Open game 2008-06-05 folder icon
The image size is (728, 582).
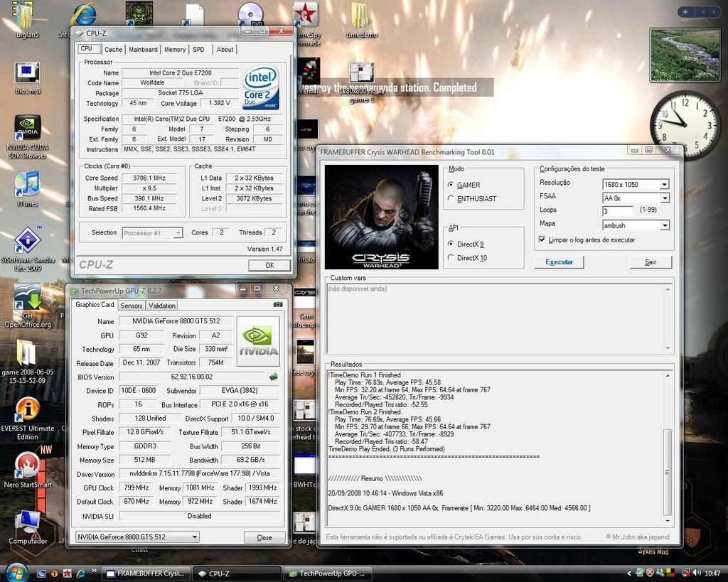coord(28,362)
